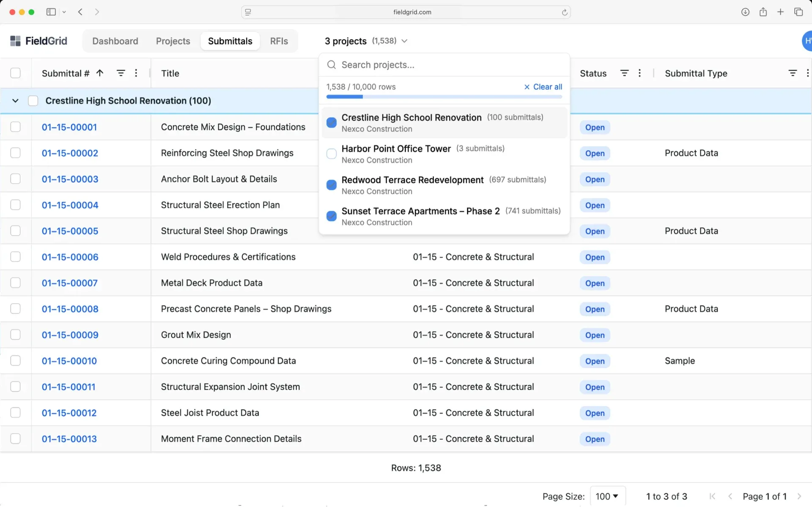Switch to the RFIs tab
812x507 pixels.
pos(279,41)
